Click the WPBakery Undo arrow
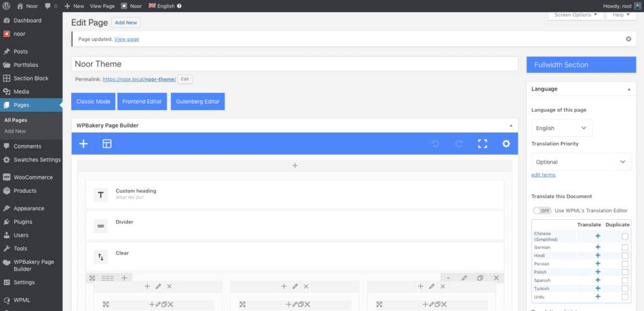Screen dimensions: 644x311 [x=435, y=144]
